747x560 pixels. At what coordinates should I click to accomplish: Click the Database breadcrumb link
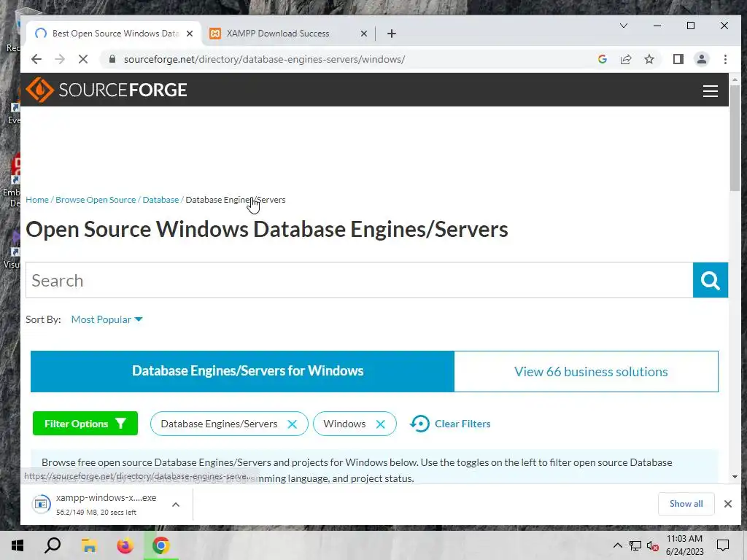point(160,200)
